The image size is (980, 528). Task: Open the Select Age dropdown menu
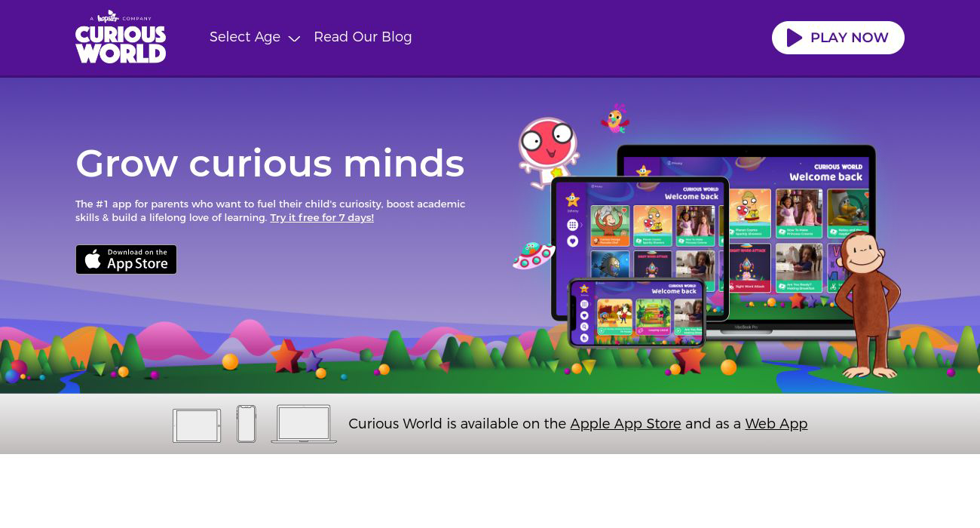245,37
